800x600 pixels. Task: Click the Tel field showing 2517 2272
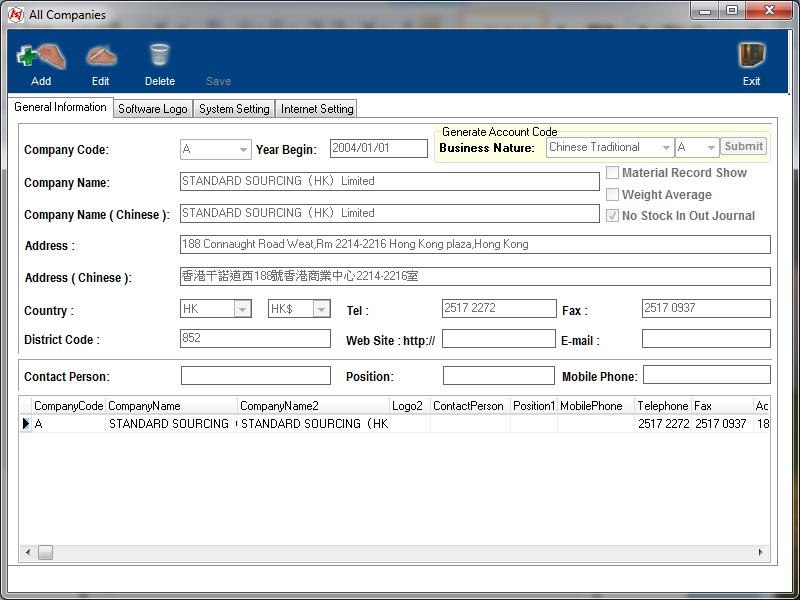499,308
